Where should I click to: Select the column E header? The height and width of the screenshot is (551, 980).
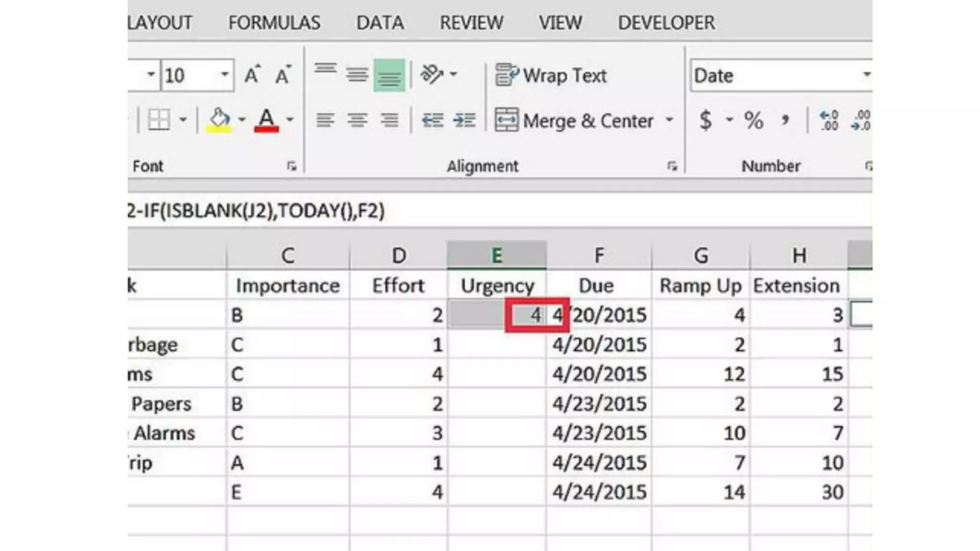point(497,255)
